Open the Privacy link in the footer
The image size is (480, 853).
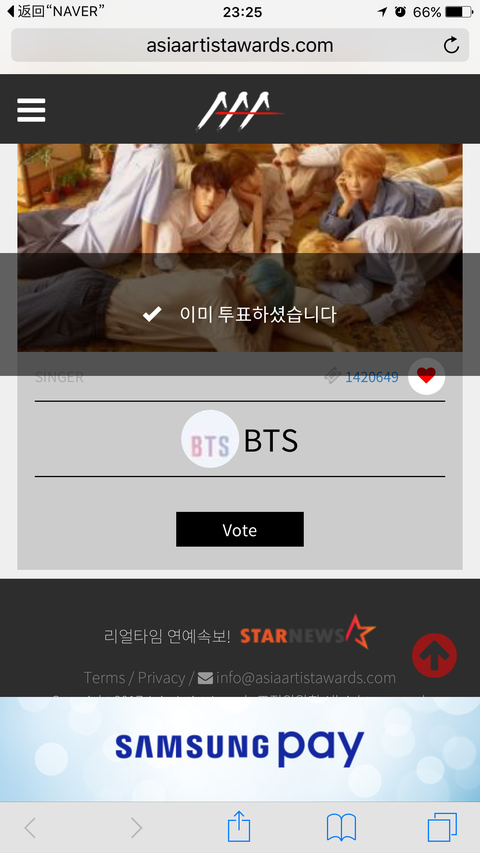pyautogui.click(x=161, y=678)
